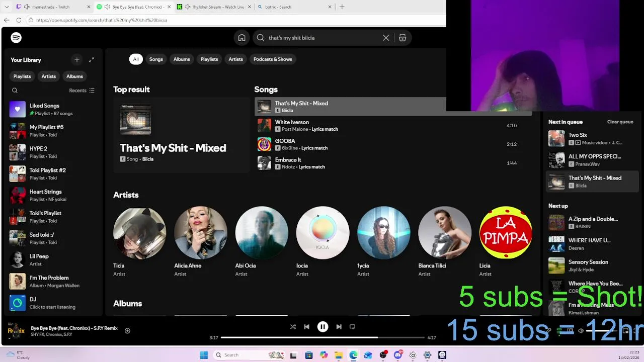The image size is (644, 362).
Task: Toggle shuffle playback
Action: click(293, 327)
